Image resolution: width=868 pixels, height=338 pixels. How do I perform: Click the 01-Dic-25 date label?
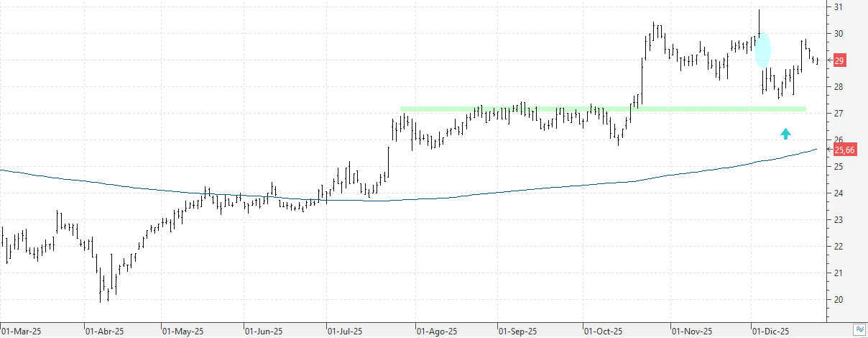coord(772,332)
